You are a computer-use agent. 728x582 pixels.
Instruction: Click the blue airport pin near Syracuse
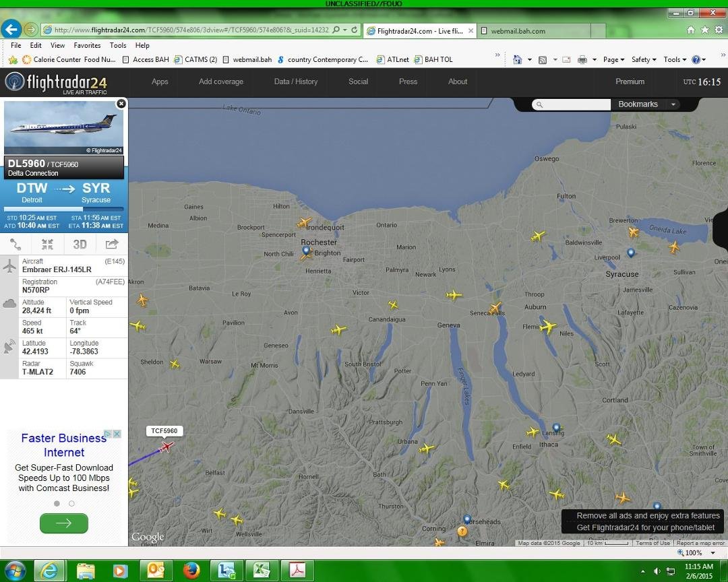pos(630,253)
